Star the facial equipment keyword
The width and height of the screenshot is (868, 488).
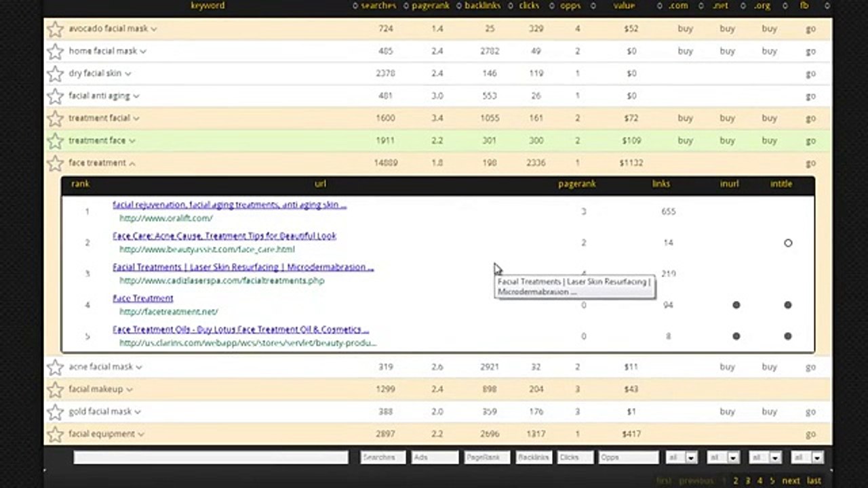click(55, 434)
